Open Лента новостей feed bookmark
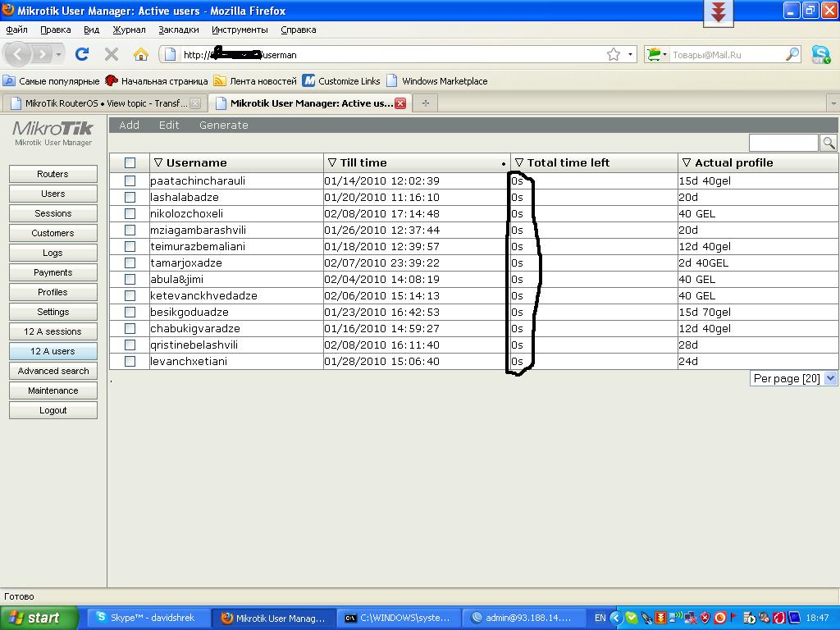This screenshot has width=840, height=630. 255,81
